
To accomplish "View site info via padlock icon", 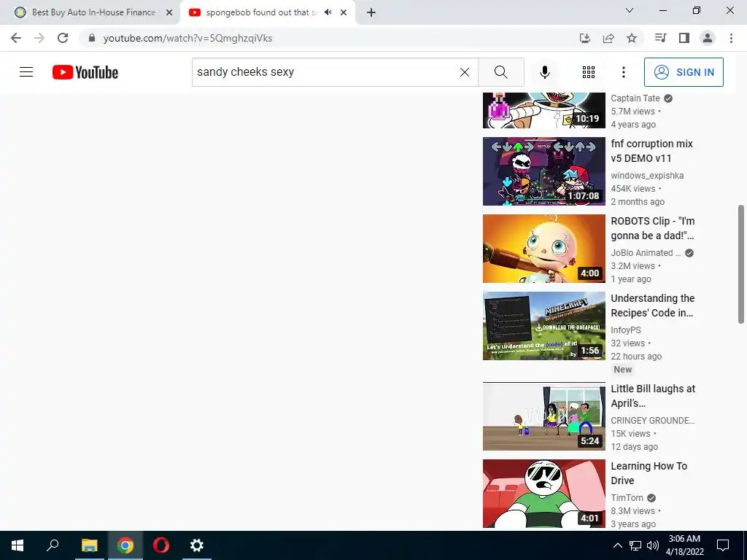I will click(x=91, y=38).
